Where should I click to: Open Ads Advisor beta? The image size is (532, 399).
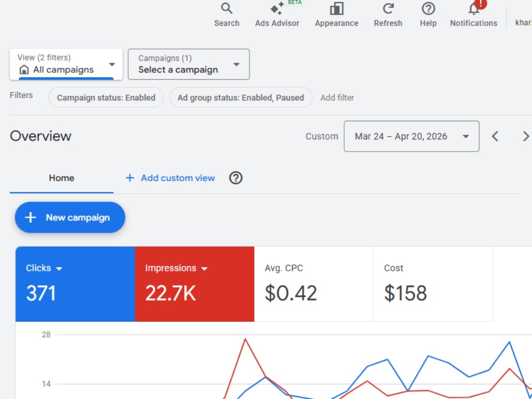(277, 14)
